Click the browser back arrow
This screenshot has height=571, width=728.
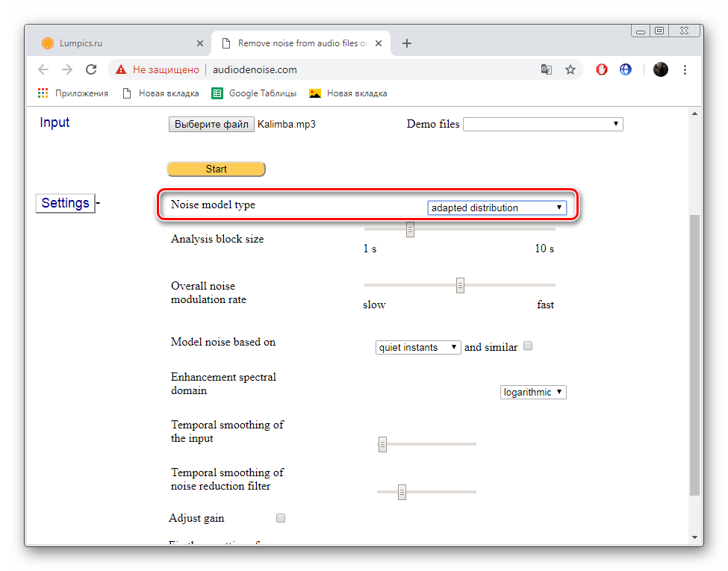coord(43,69)
